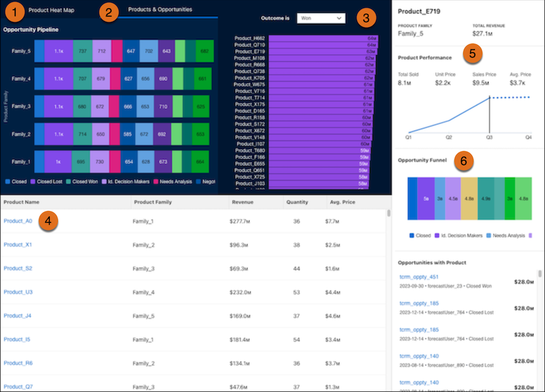Click the 4.5B light purple funnel segment

(x=453, y=199)
